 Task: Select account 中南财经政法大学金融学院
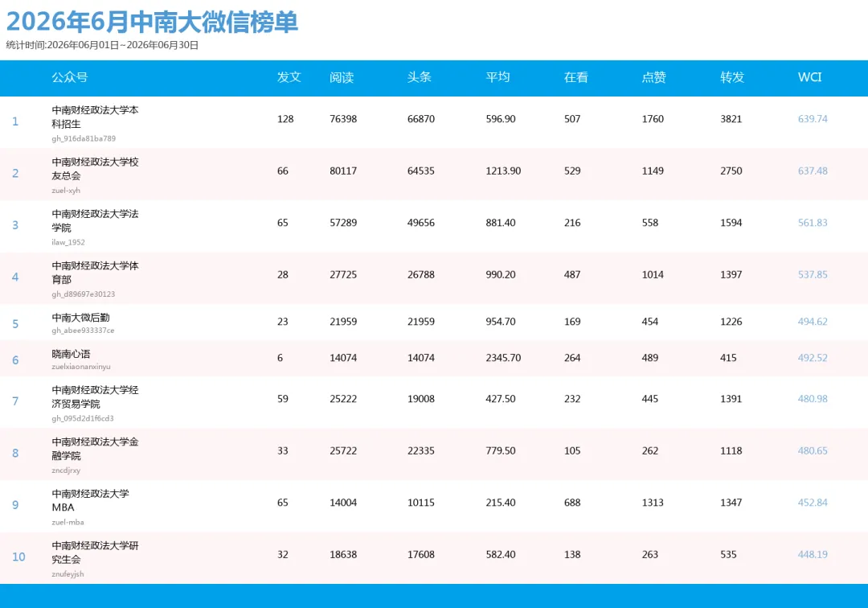[x=95, y=449]
